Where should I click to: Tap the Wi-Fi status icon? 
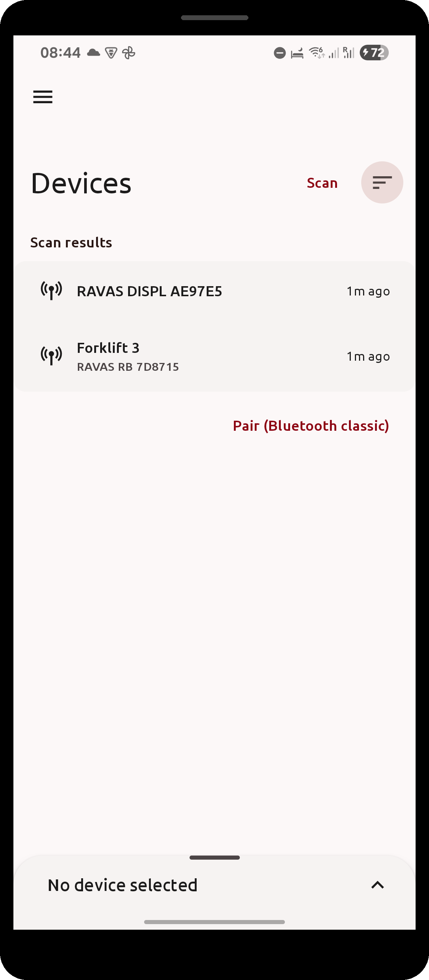coord(317,53)
